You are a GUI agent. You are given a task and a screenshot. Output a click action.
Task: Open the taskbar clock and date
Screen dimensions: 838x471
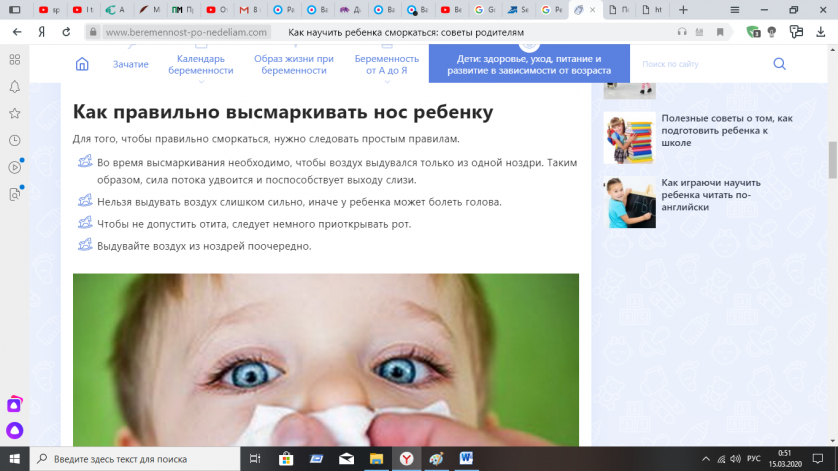pos(785,459)
